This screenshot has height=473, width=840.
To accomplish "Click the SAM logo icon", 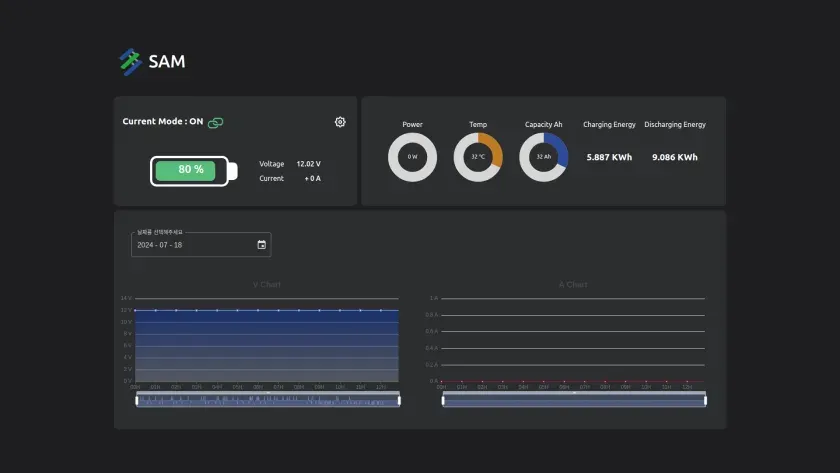I will coord(130,62).
